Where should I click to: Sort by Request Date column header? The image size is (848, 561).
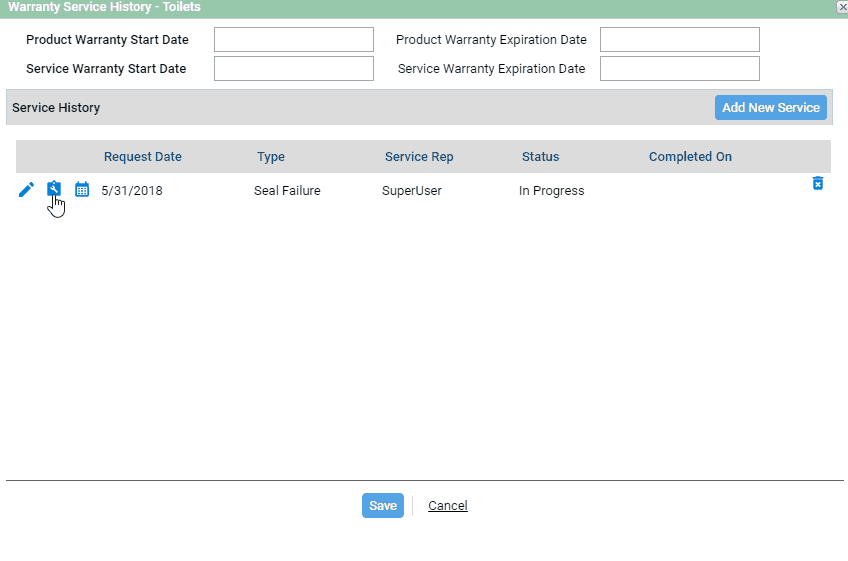pyautogui.click(x=143, y=157)
